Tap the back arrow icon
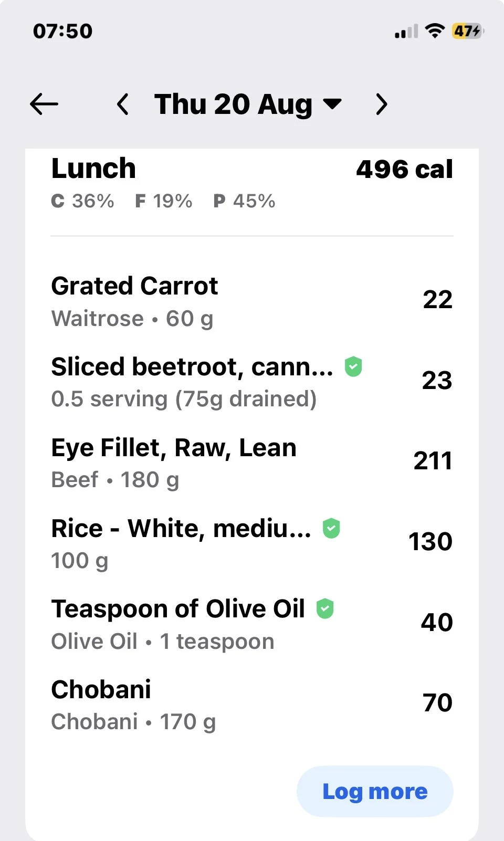The height and width of the screenshot is (841, 504). coord(44,104)
